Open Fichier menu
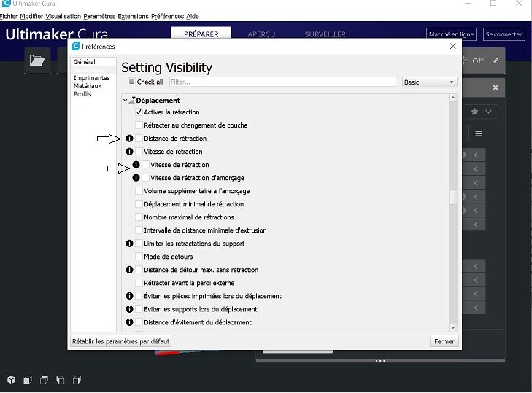Image resolution: width=532 pixels, height=393 pixels. [x=9, y=16]
